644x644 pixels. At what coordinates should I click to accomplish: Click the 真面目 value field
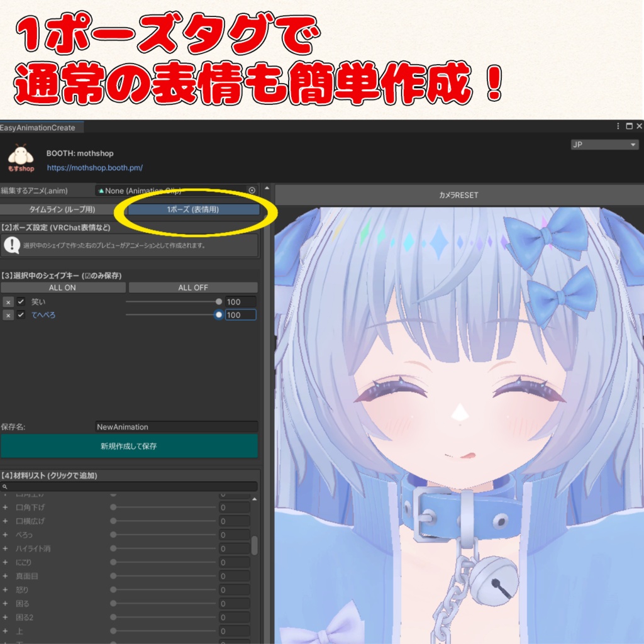[x=235, y=576]
